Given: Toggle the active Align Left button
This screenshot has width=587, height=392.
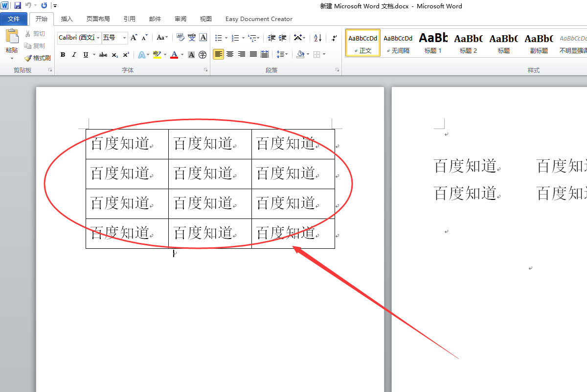Looking at the screenshot, I should [218, 54].
